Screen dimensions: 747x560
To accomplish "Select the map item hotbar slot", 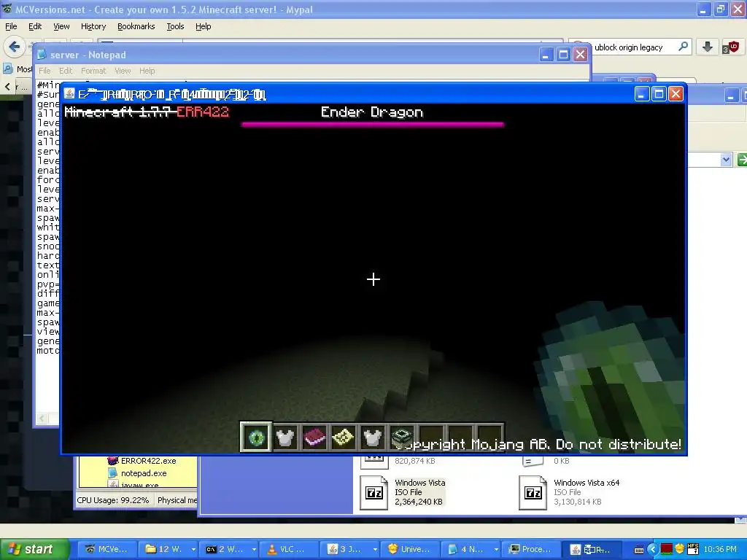I will [x=343, y=437].
